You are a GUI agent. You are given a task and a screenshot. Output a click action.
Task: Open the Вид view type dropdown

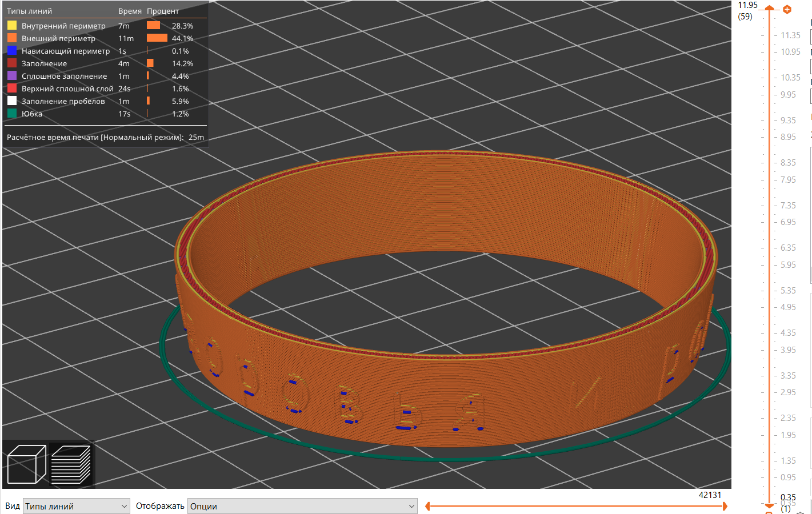pyautogui.click(x=77, y=506)
